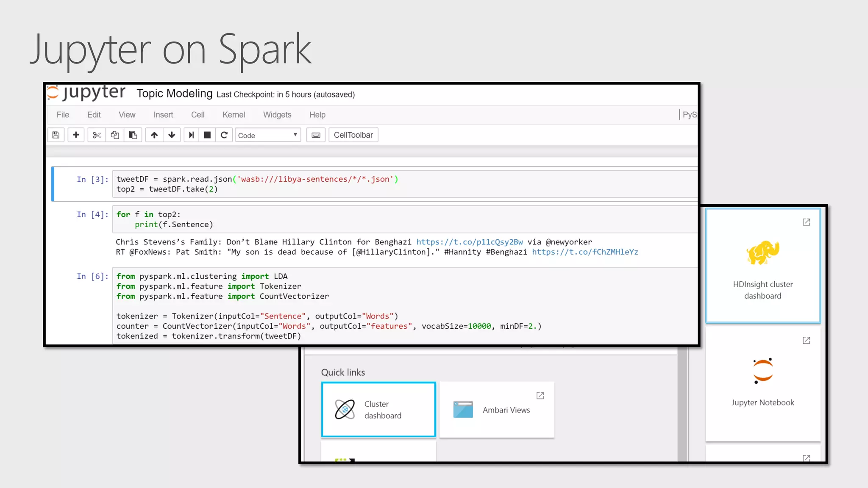Screen dimensions: 868x488
Task: Expand the Code cell type dropdown
Action: click(268, 135)
